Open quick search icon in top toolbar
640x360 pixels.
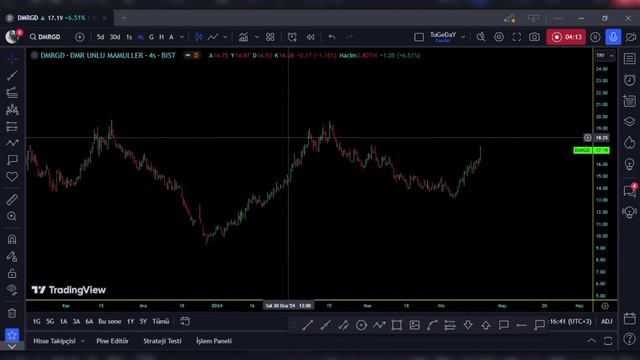coord(481,37)
